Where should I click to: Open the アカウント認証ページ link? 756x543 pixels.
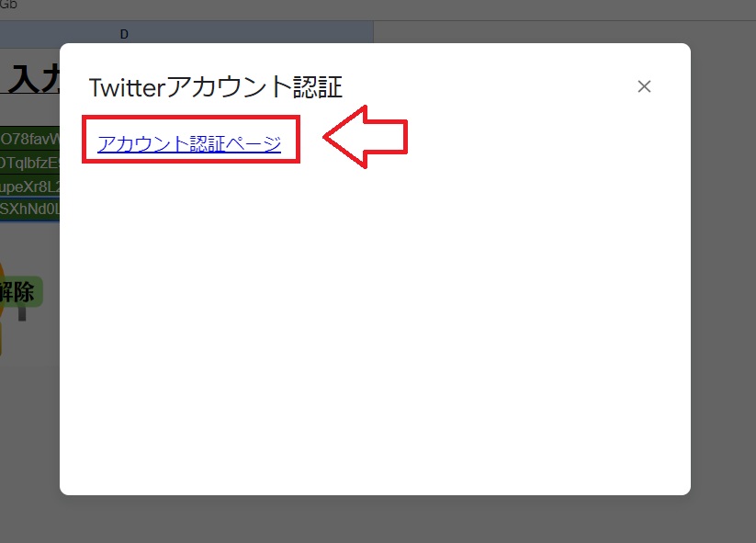(x=189, y=143)
